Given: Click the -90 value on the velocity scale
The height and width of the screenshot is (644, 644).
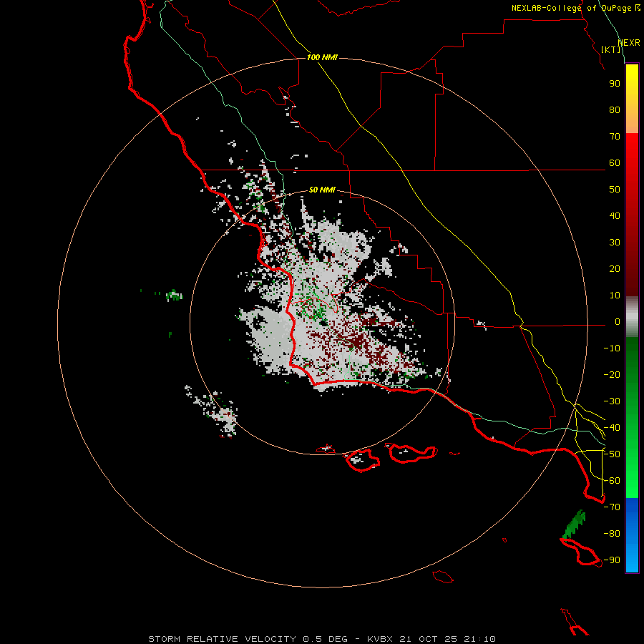Looking at the screenshot, I should coord(612,560).
